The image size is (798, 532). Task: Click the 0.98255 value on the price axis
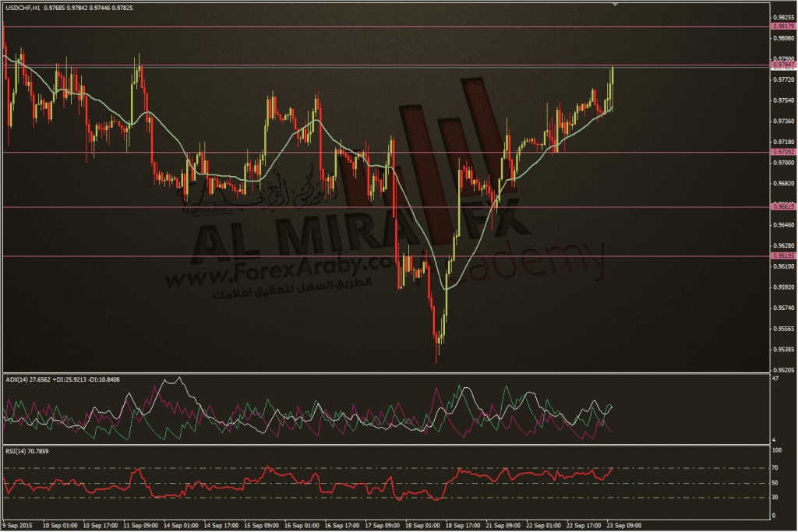coord(784,17)
